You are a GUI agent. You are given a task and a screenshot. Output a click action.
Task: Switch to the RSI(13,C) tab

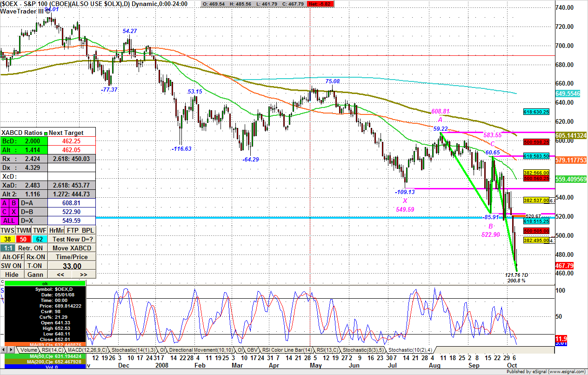coord(327,350)
